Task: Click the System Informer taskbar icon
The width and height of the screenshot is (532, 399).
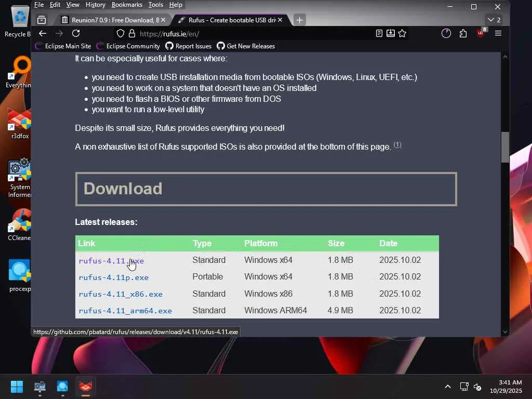Action: pyautogui.click(x=39, y=387)
